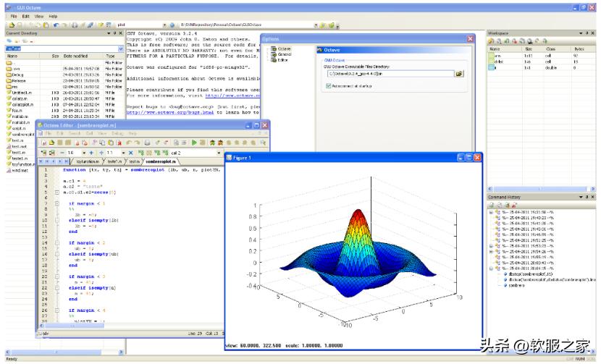Open the www.octave.org/bugs.html link
The image size is (601, 364).
[x=170, y=113]
